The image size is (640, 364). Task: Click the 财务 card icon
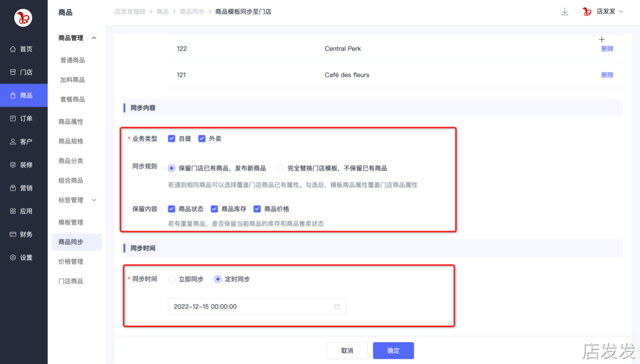[13, 235]
